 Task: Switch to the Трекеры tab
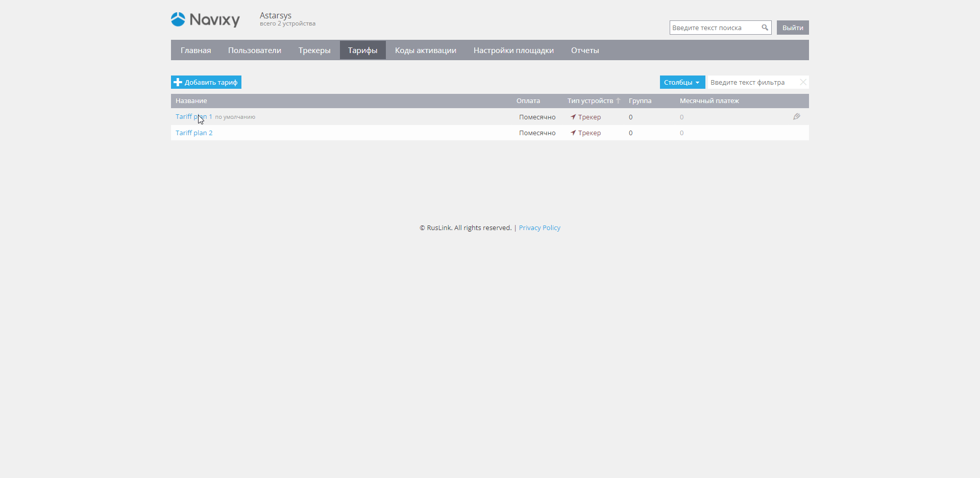pos(314,50)
